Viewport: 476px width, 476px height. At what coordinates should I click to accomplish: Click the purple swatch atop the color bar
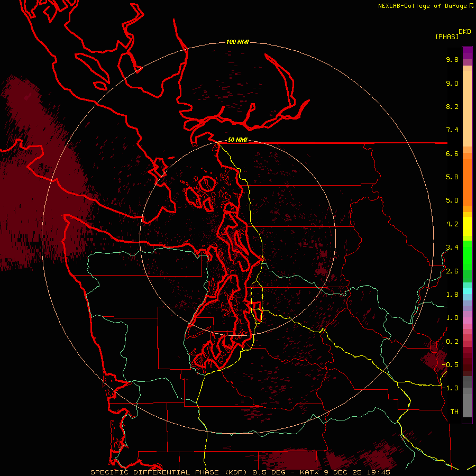click(x=467, y=53)
